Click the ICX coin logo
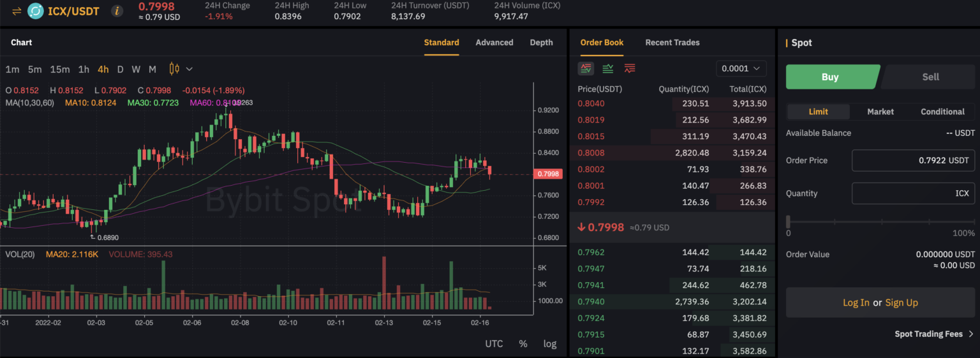 point(36,11)
